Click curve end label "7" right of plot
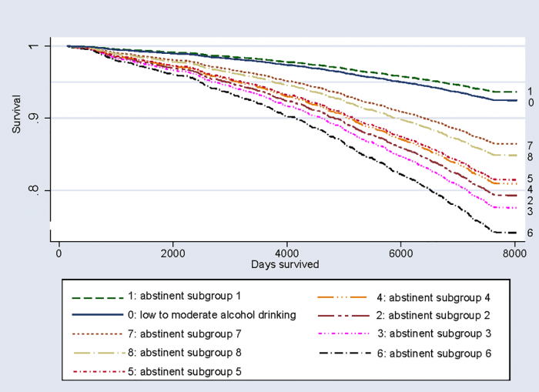The height and width of the screenshot is (392, 539). 531,145
